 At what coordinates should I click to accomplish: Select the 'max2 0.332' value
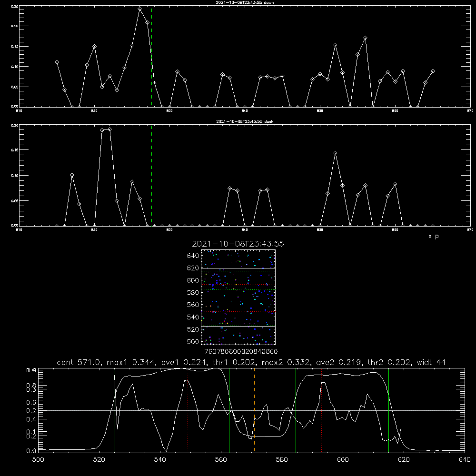(287, 362)
